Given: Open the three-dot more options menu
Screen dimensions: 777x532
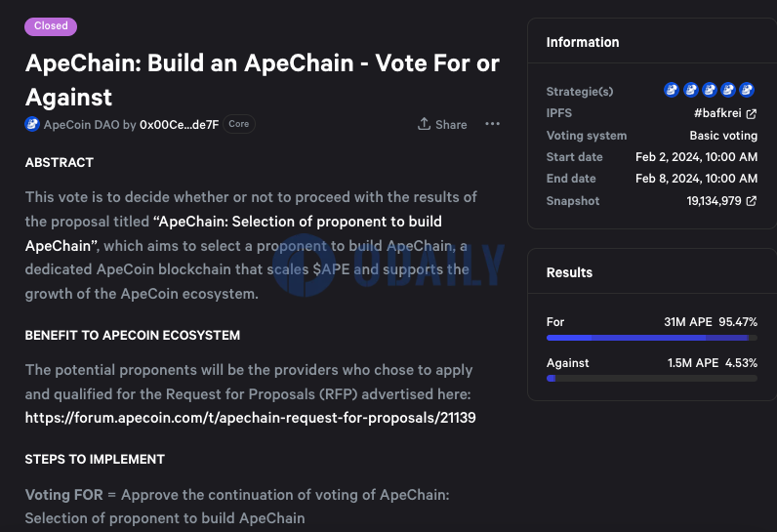Looking at the screenshot, I should coord(492,124).
